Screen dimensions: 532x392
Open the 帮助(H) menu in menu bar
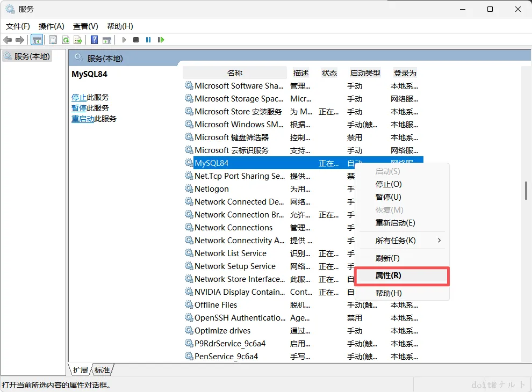120,26
